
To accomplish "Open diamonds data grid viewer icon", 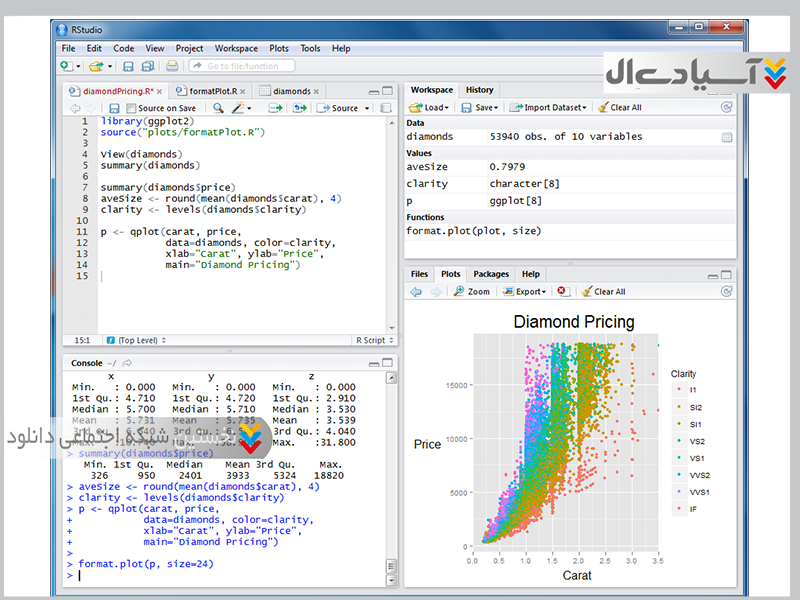I will click(x=727, y=137).
